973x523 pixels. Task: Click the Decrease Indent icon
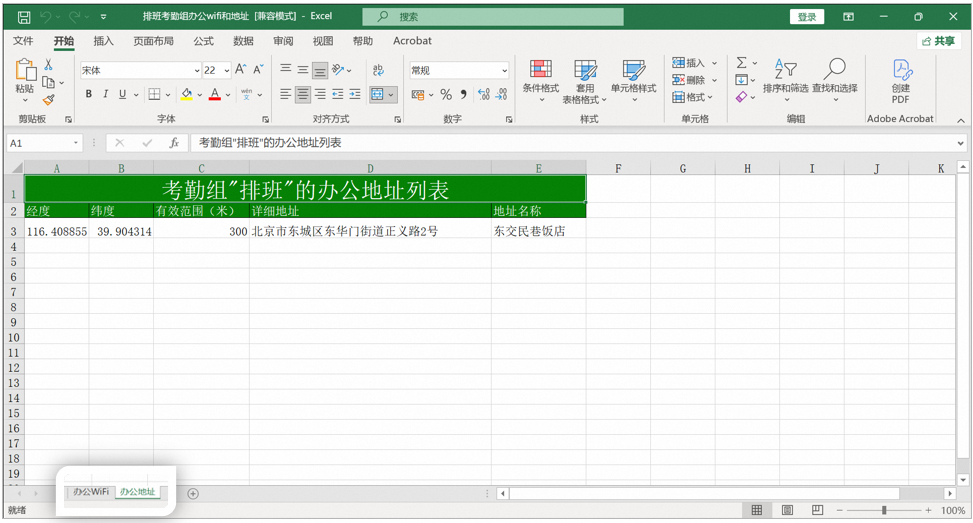[338, 94]
